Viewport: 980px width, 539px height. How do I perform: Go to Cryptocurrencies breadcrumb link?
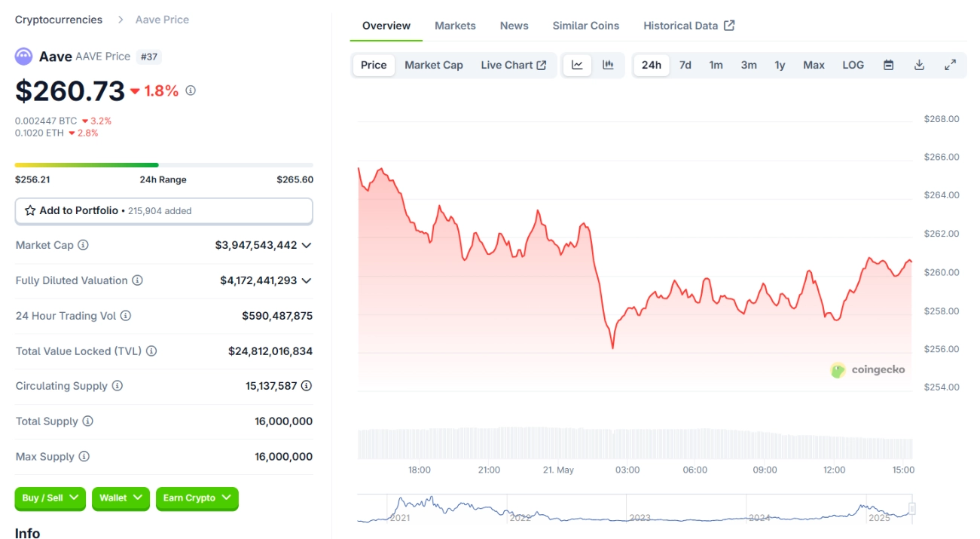[59, 20]
